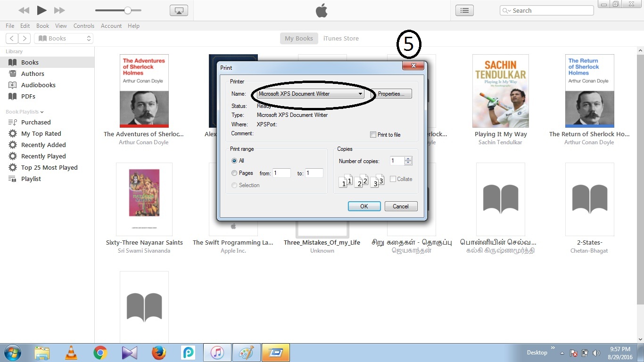The height and width of the screenshot is (362, 644).
Task: Open the View menu
Action: pos(61,26)
